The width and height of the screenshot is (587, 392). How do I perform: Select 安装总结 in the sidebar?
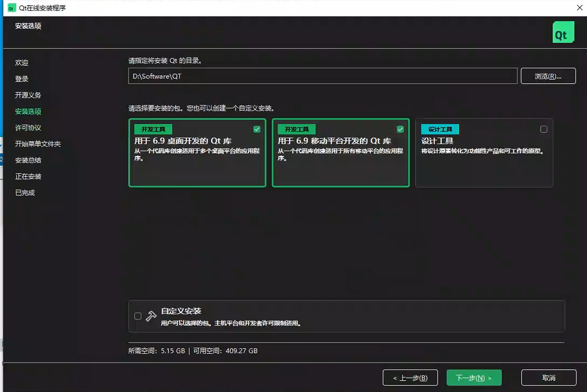coord(28,160)
